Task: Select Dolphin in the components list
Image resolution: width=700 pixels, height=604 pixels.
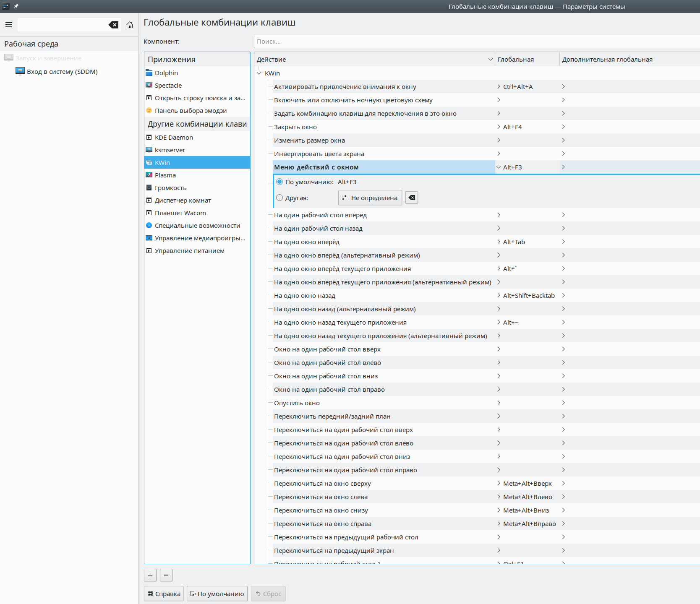Action: coord(197,73)
